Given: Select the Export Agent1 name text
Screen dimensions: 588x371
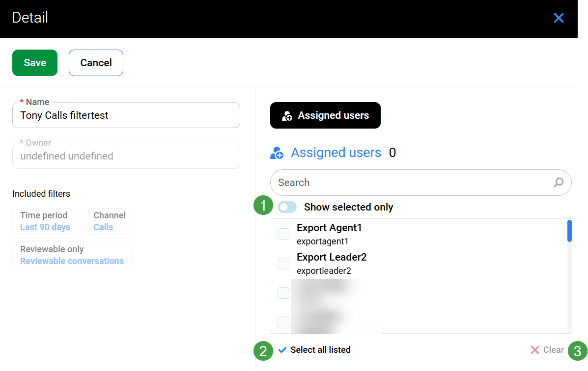Looking at the screenshot, I should (x=329, y=228).
